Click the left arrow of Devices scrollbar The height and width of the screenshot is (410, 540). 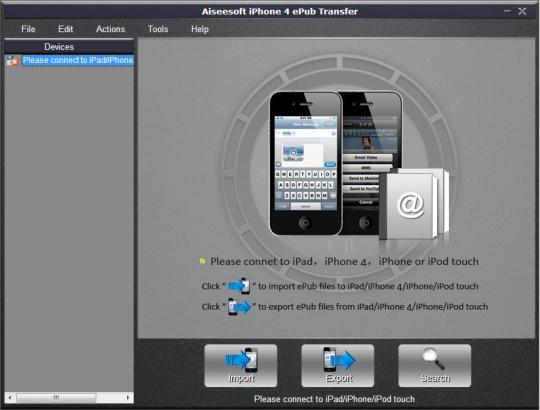point(10,398)
